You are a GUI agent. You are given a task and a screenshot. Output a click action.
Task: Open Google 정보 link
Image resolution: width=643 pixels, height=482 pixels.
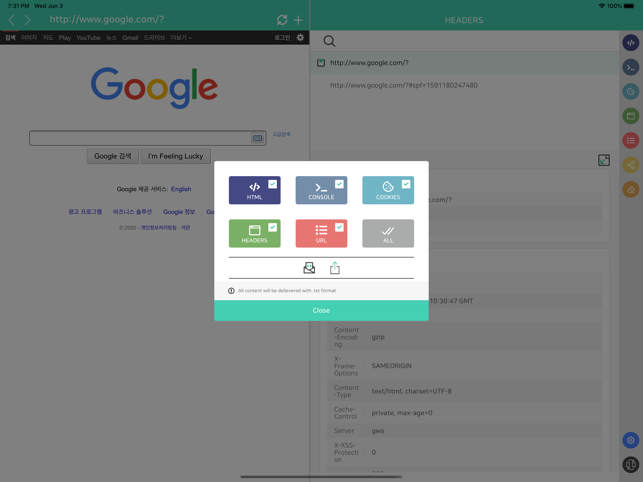tap(179, 212)
